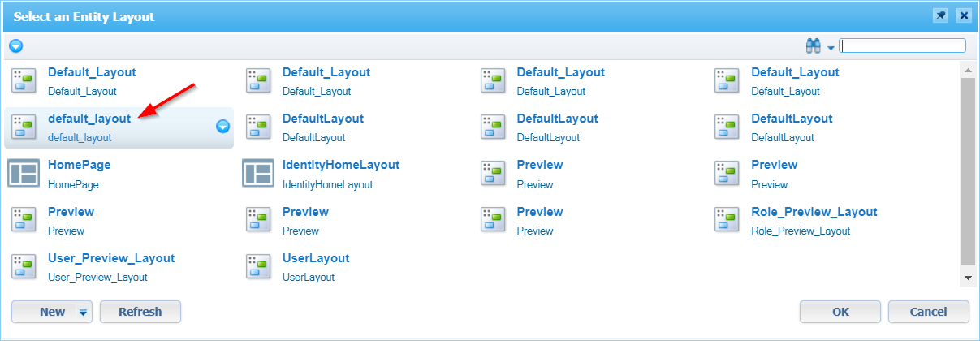Screen dimensions: 980x341
Task: Click the lowercase default_layout item icon
Action: point(24,127)
